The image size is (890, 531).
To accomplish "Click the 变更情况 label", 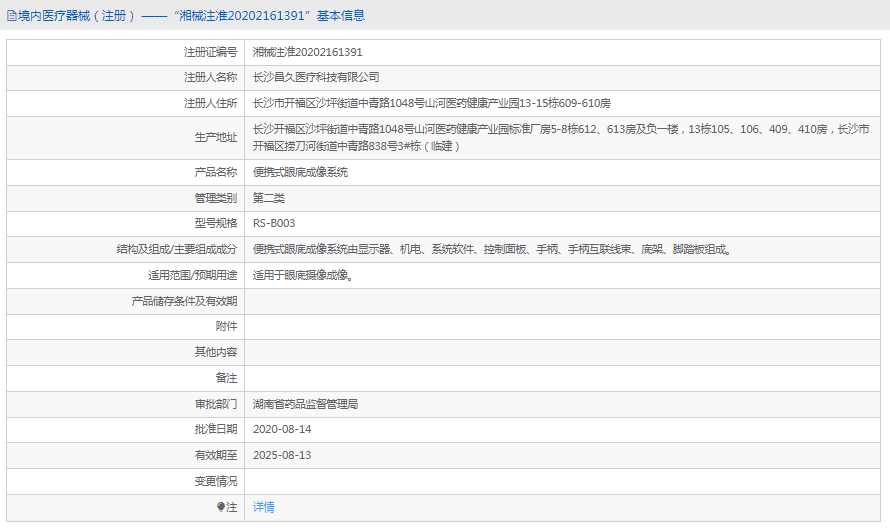I will click(x=216, y=482).
